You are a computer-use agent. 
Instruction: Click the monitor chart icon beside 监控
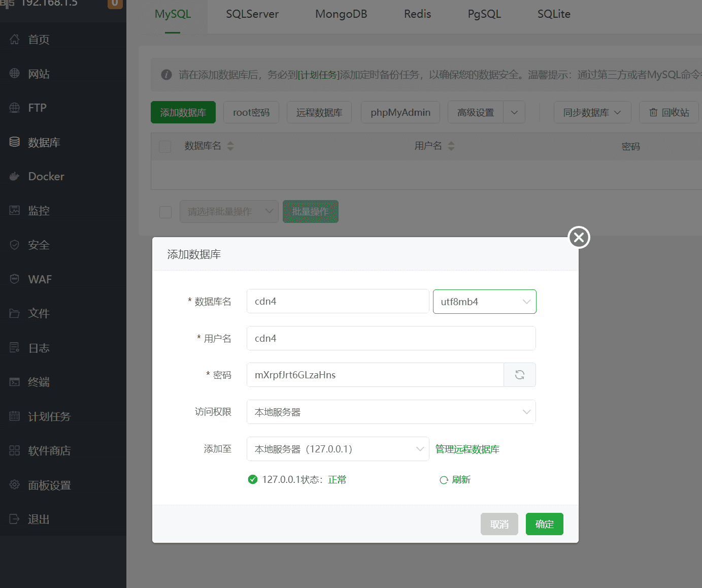(15, 210)
